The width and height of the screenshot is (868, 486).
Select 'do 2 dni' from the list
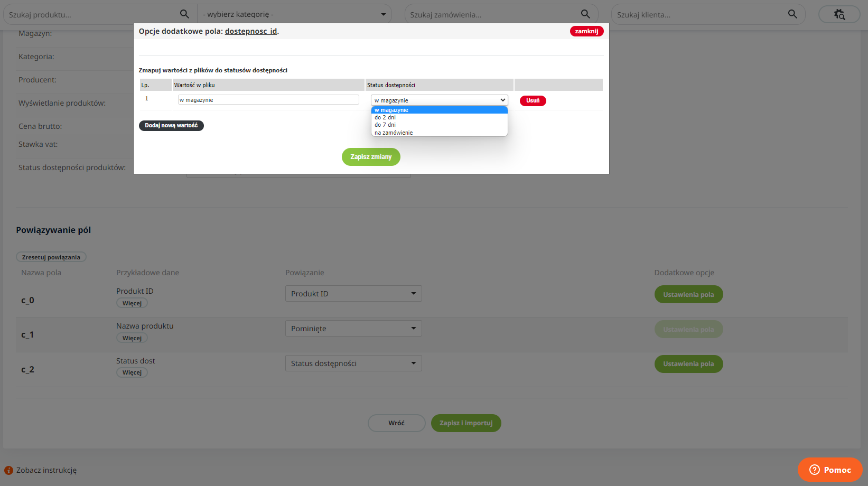pyautogui.click(x=385, y=117)
